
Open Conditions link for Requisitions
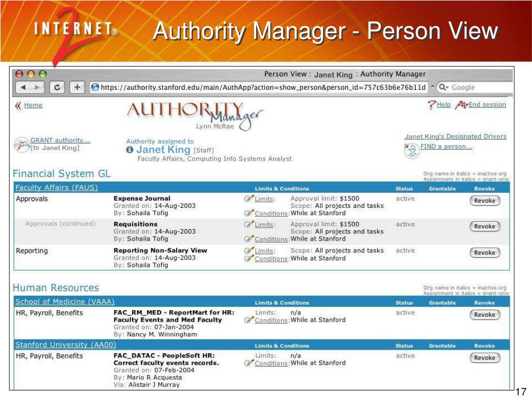click(x=271, y=240)
